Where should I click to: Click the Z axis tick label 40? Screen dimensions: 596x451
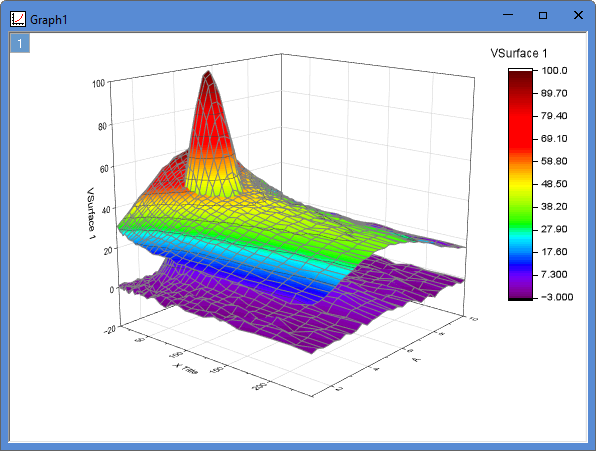(x=106, y=210)
